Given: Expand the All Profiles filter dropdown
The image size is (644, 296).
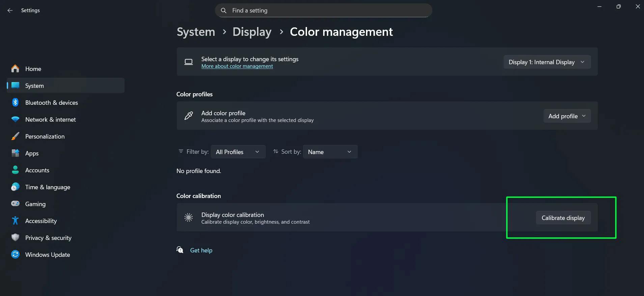Looking at the screenshot, I should point(238,152).
